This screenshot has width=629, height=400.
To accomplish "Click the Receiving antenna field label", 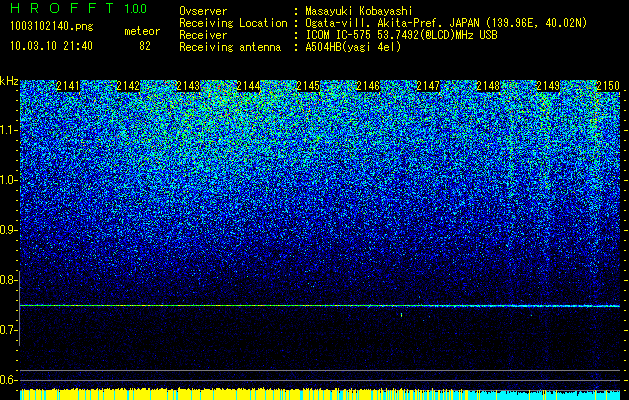I will click(x=230, y=47).
